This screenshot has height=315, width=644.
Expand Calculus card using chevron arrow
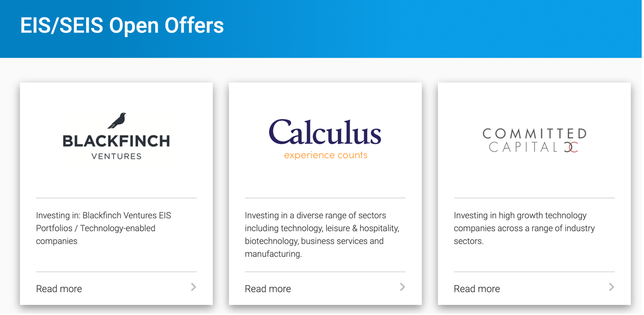pyautogui.click(x=402, y=287)
